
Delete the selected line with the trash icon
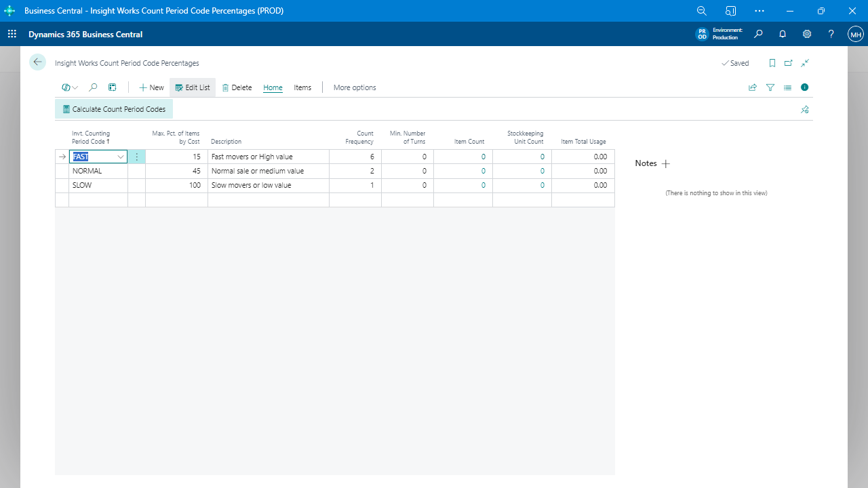tap(236, 87)
